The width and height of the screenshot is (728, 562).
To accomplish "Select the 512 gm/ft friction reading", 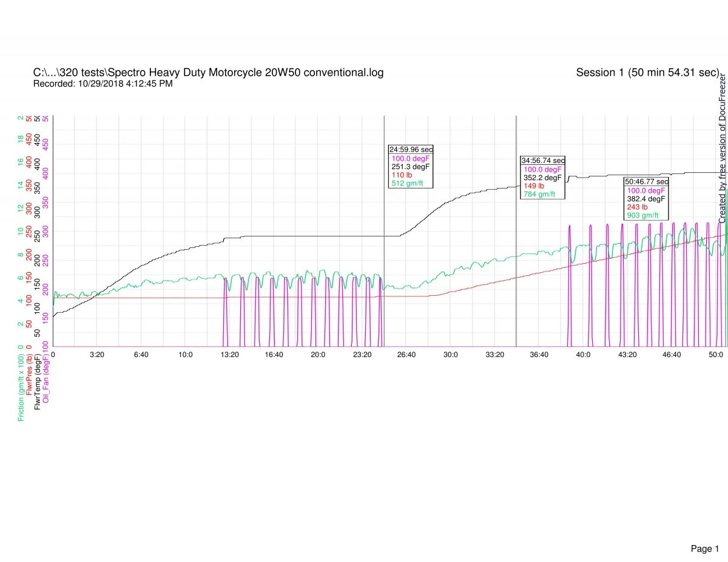I will (x=406, y=183).
